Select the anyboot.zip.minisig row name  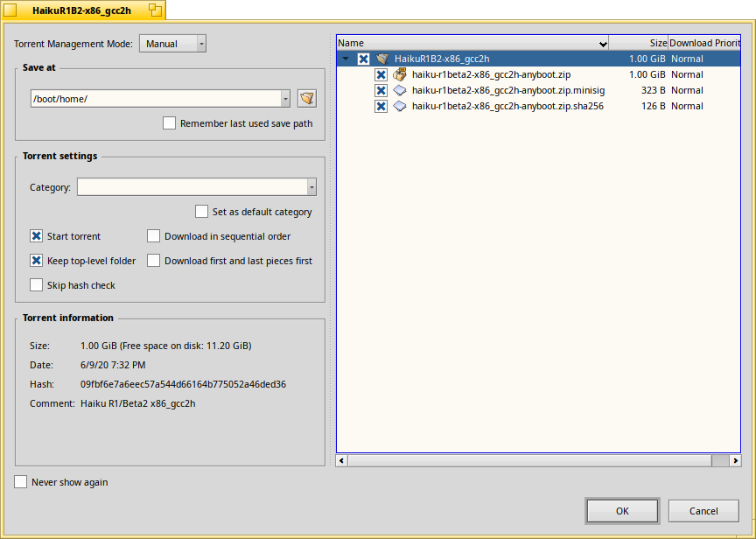click(508, 90)
